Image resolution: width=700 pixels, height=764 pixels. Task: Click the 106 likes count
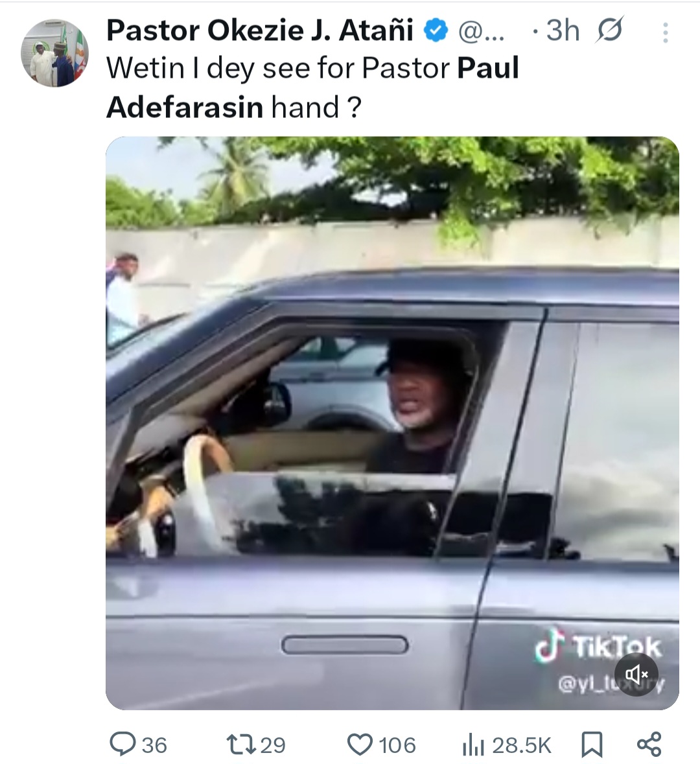397,745
